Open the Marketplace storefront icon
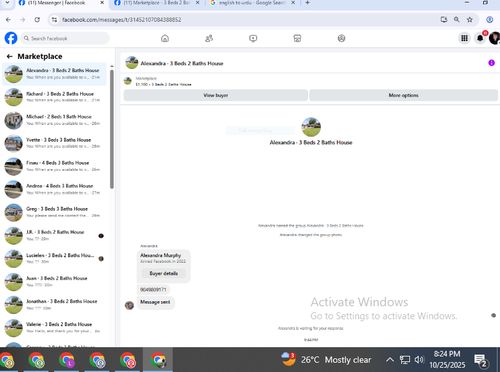Viewport: 500px width, 372px height. pyautogui.click(x=297, y=38)
